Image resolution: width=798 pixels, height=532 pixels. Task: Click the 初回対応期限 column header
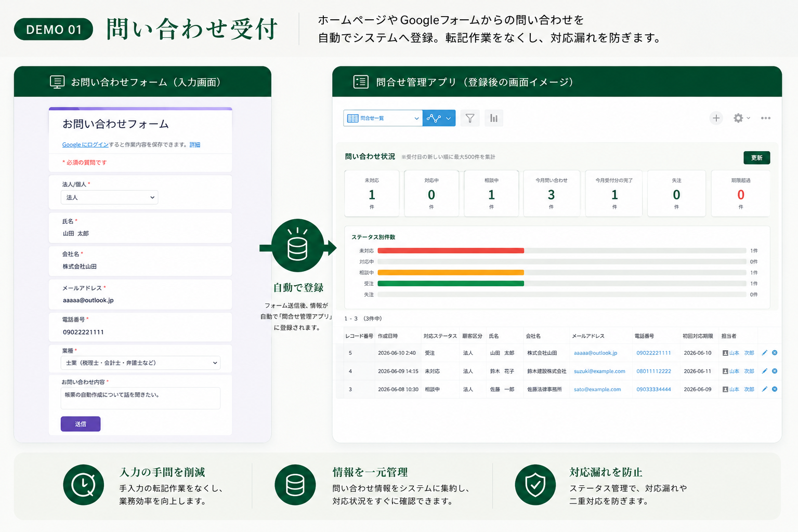pyautogui.click(x=698, y=336)
